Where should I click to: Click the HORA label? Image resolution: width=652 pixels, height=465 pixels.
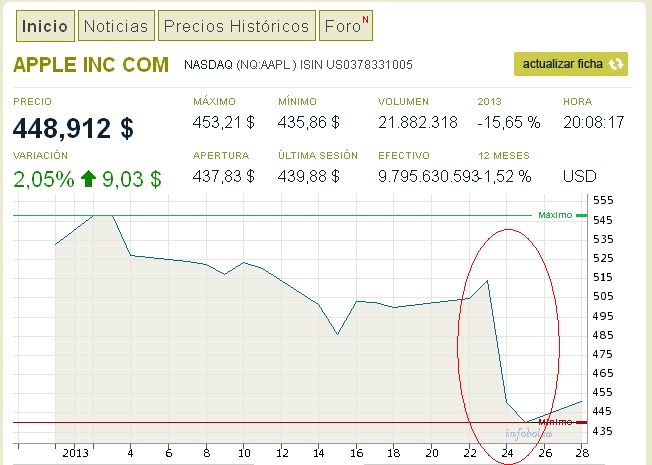pyautogui.click(x=578, y=102)
